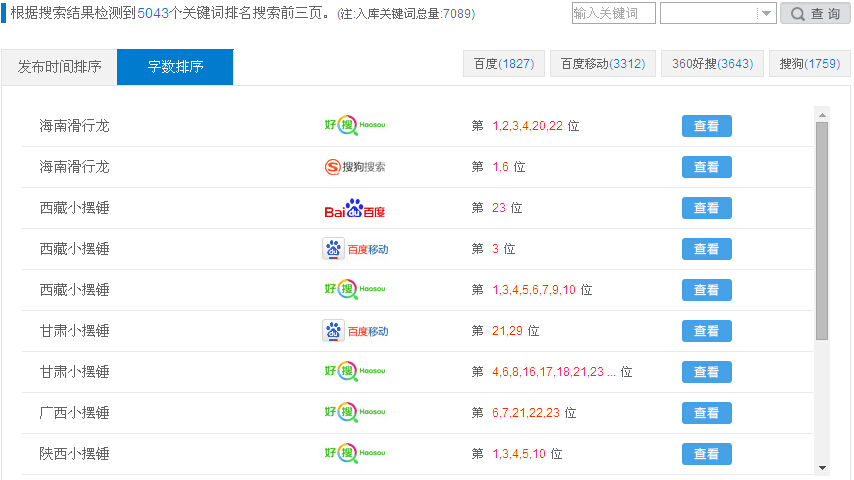This screenshot has height=480, width=854.
Task: Switch to 发布时间排序 tab
Action: click(x=59, y=66)
